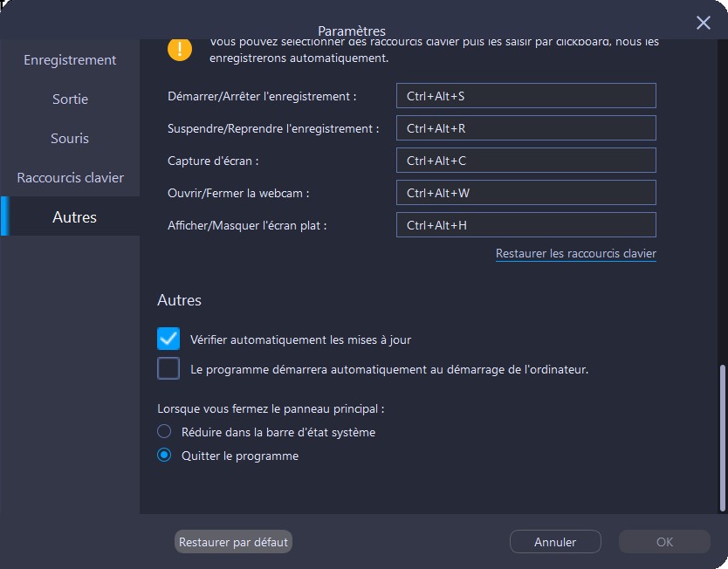
Task: Switch to the Sortie settings section
Action: [70, 99]
